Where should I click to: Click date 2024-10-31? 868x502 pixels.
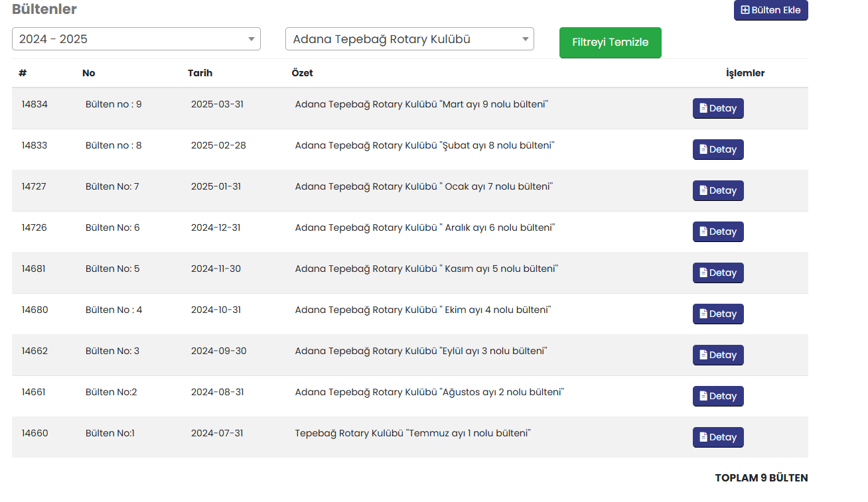(216, 310)
